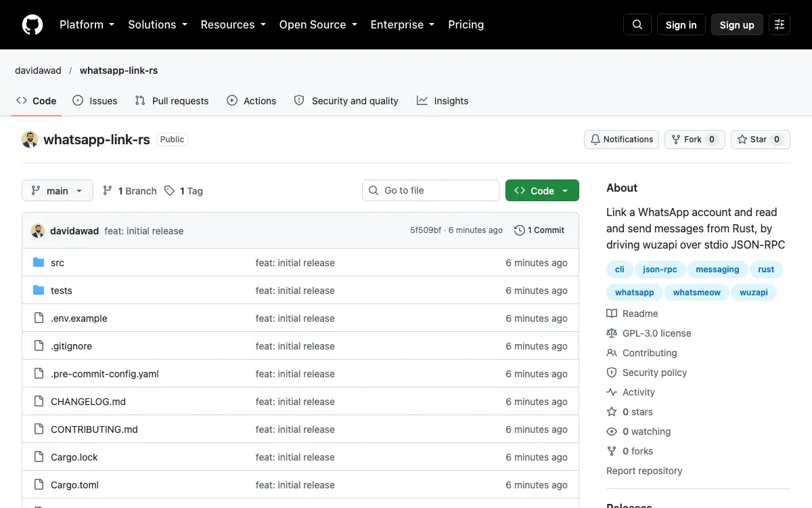Click the Notifications bell button
Image resolution: width=812 pixels, height=508 pixels.
622,140
